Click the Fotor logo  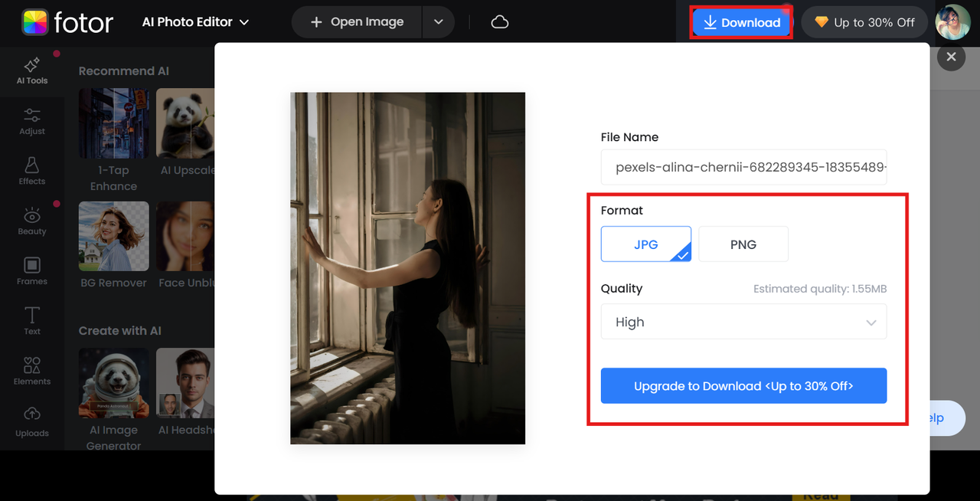pos(67,22)
